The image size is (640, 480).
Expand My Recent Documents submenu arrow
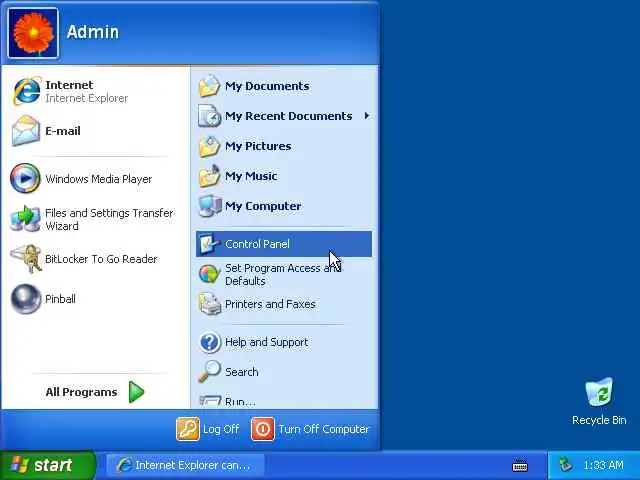coord(367,116)
